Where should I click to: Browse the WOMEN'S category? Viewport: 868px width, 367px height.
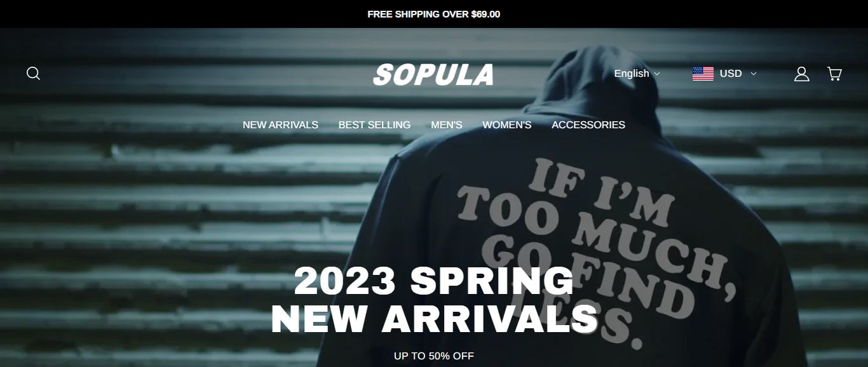[506, 125]
